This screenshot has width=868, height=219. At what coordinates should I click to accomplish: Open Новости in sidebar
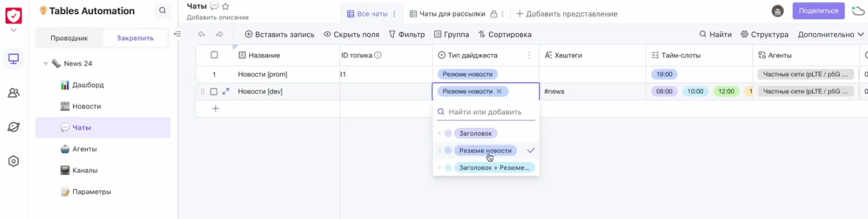103,106
